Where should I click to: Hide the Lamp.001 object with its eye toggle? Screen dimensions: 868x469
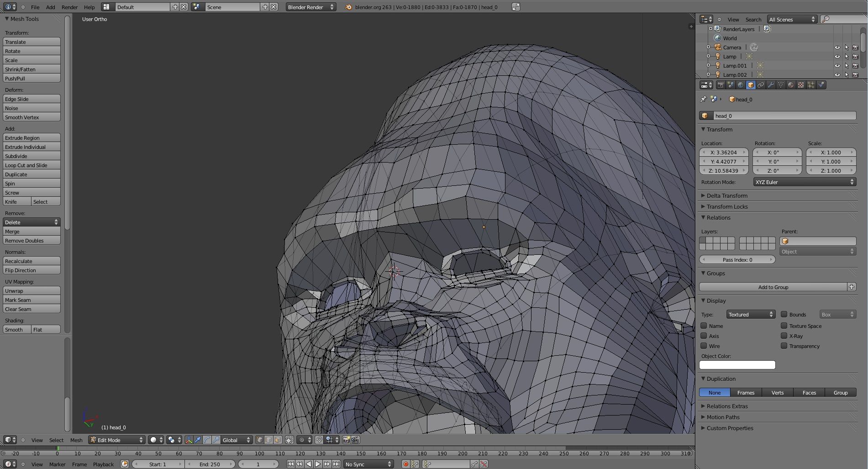click(x=837, y=65)
